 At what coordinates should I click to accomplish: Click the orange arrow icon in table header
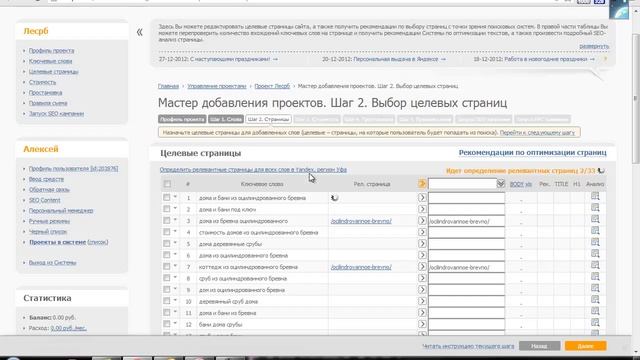422,184
